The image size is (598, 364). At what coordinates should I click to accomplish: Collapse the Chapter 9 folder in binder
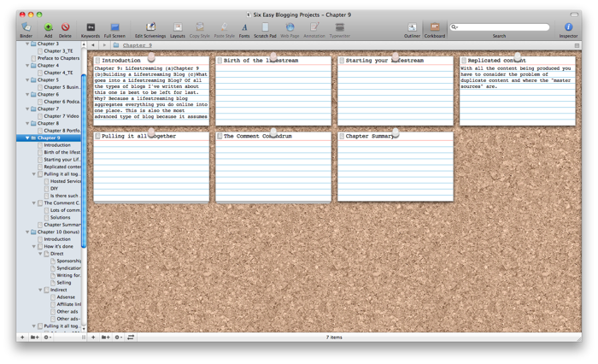(27, 138)
